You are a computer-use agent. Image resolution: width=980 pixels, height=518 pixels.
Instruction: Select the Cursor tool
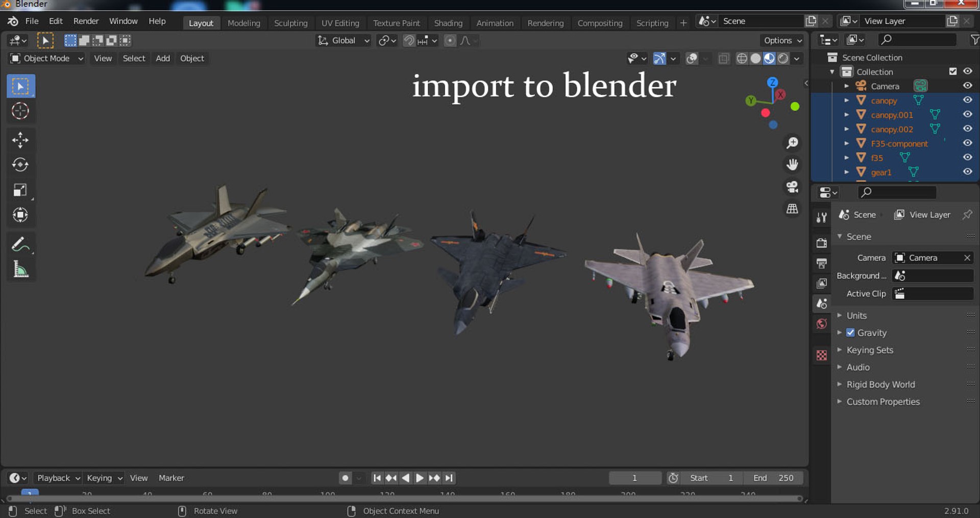(x=20, y=111)
